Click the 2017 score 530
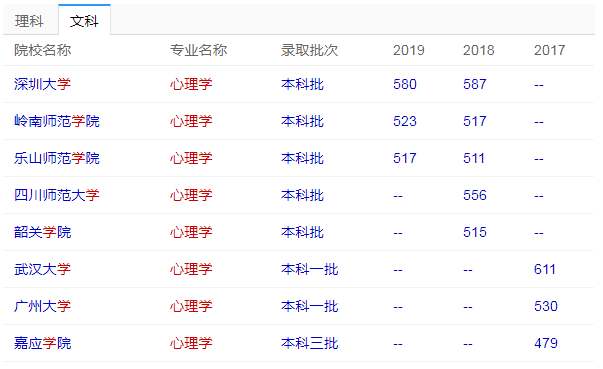 point(546,306)
